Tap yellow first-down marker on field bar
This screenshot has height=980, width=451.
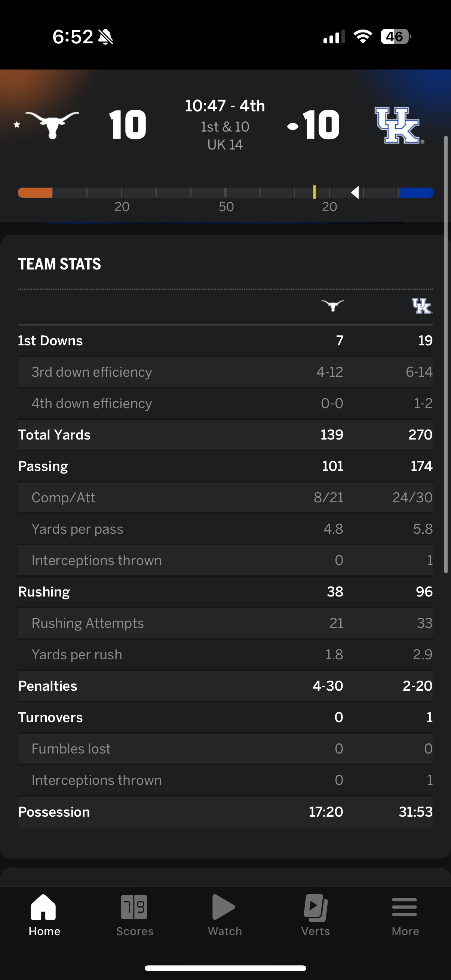pyautogui.click(x=315, y=192)
